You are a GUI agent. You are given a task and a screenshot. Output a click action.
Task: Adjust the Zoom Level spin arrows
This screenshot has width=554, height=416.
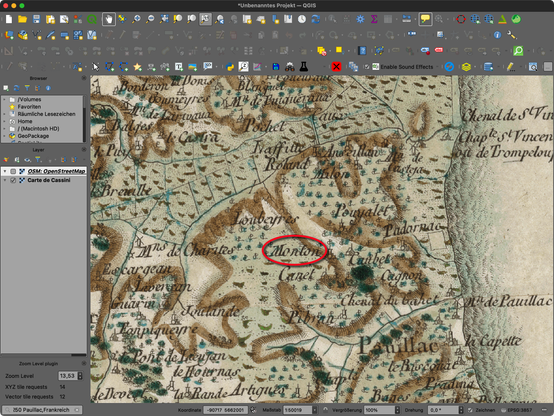[x=80, y=376]
